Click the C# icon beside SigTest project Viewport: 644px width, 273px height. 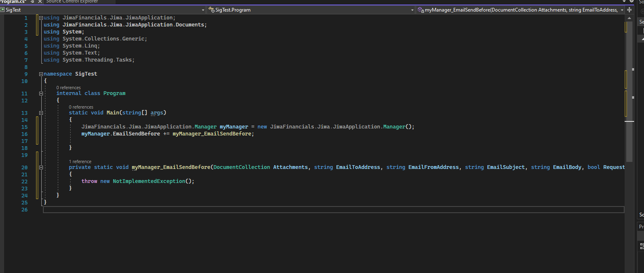(2, 10)
